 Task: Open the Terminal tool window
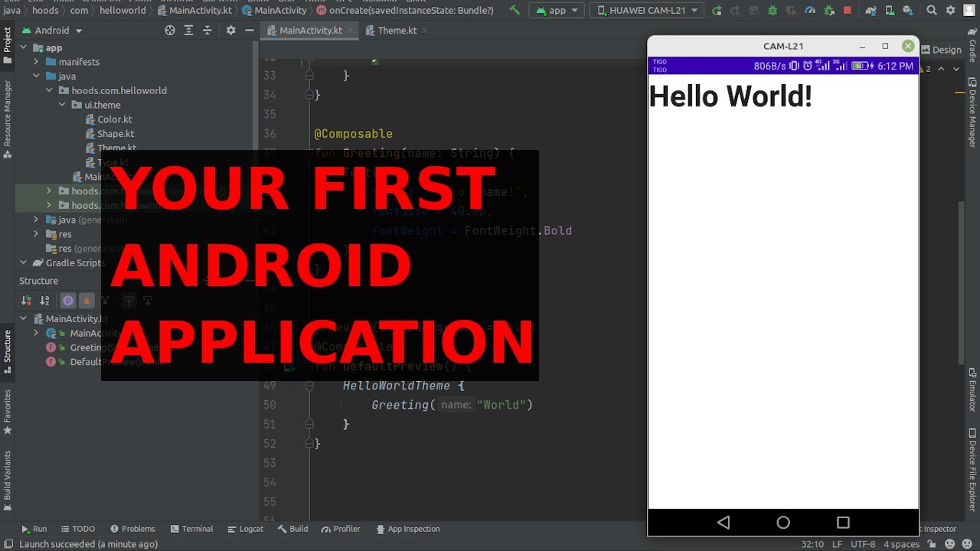[191, 529]
